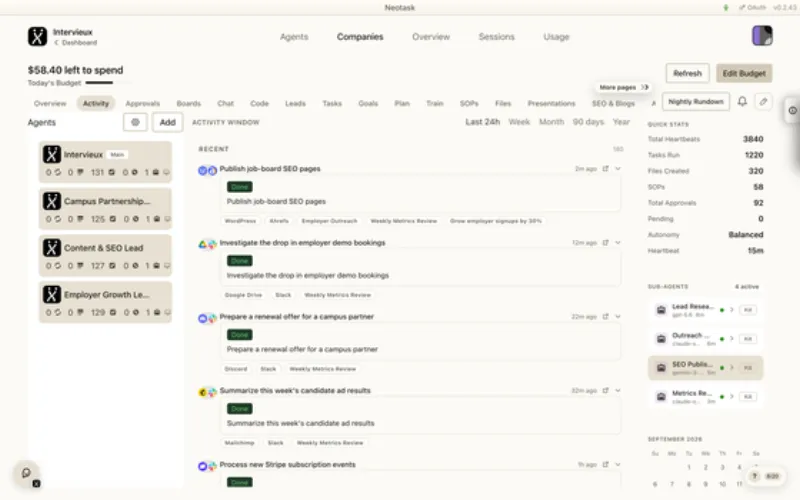Open external link for Investigate demo bookings drop
Image resolution: width=800 pixels, height=500 pixels.
tap(606, 243)
